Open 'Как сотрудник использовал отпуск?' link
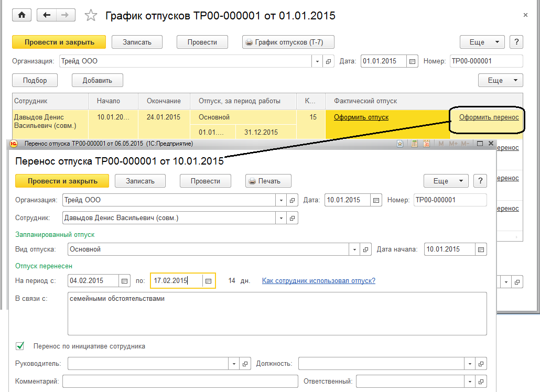 (318, 281)
